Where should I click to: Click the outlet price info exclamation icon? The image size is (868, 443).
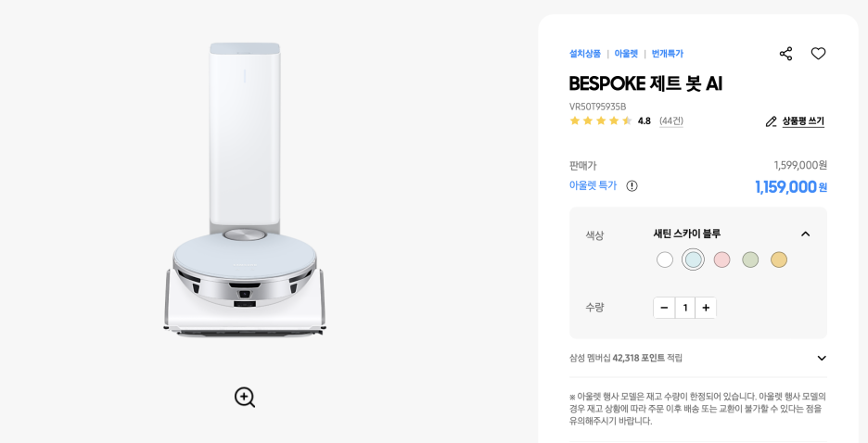[x=632, y=186]
